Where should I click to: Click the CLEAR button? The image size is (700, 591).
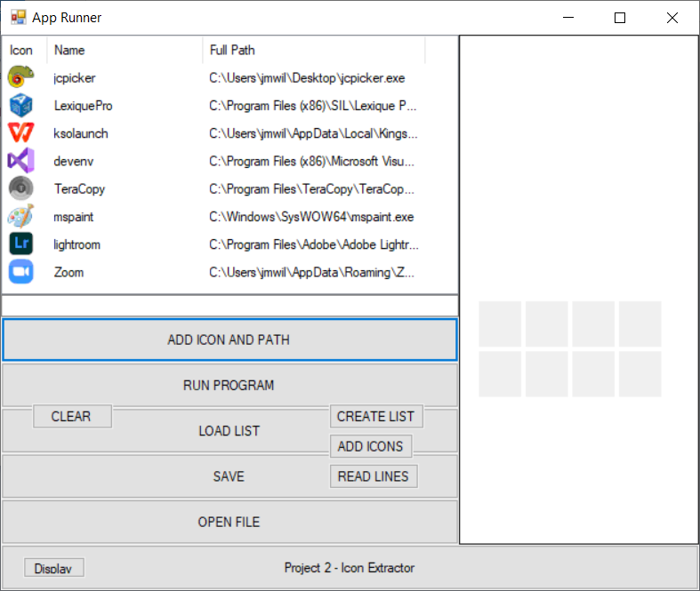click(72, 416)
